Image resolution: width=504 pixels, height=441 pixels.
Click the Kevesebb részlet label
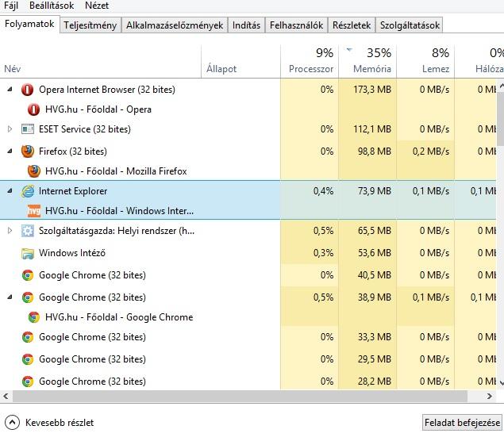(60, 423)
